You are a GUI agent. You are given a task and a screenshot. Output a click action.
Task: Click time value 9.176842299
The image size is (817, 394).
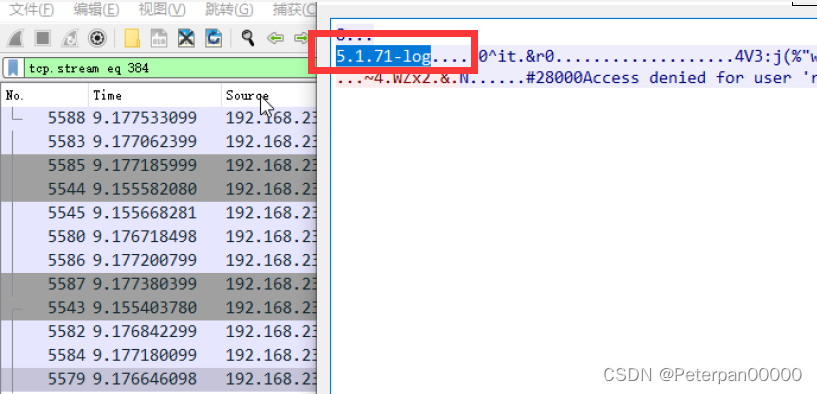(145, 331)
